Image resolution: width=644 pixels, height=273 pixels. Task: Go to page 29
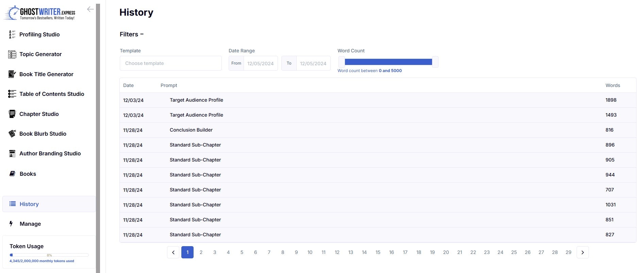point(568,252)
